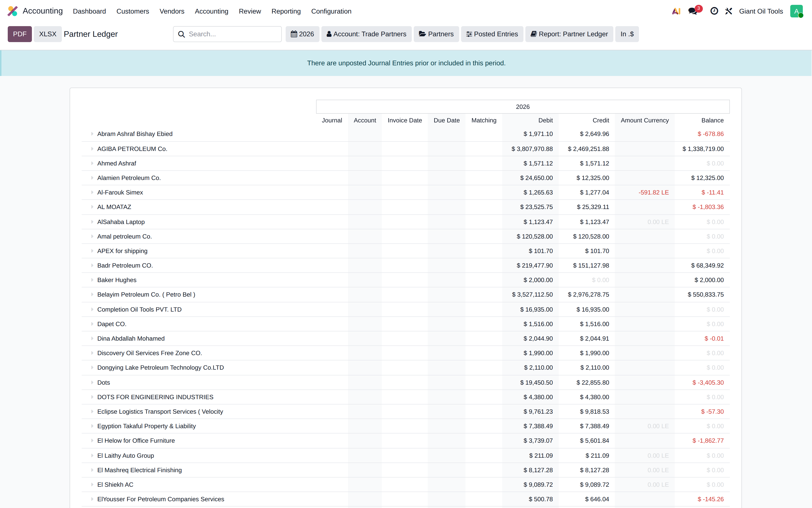The image size is (812, 508).
Task: Click Dots balance $ -3,405.30
Action: click(708, 383)
